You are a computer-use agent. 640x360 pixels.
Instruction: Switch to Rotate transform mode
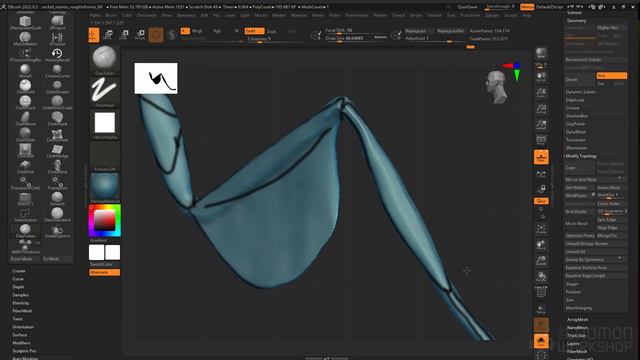[140, 35]
